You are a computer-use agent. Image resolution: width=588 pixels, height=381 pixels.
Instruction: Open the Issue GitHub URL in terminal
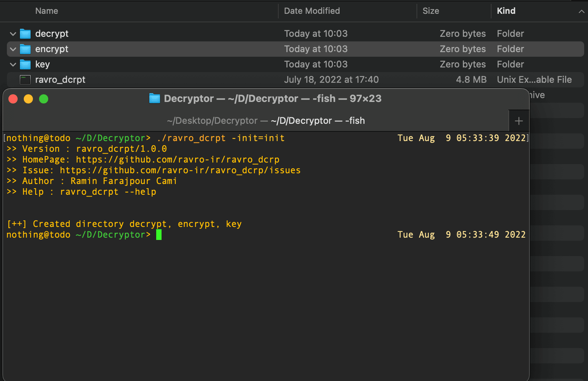180,170
